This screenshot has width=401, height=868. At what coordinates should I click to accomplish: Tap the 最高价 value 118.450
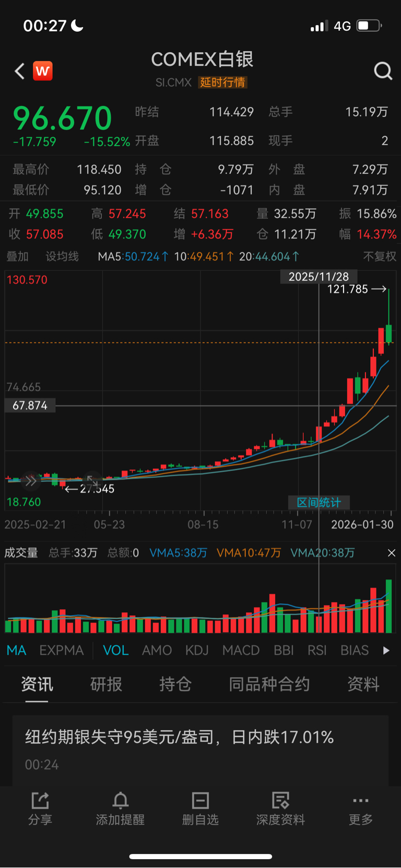click(x=99, y=170)
